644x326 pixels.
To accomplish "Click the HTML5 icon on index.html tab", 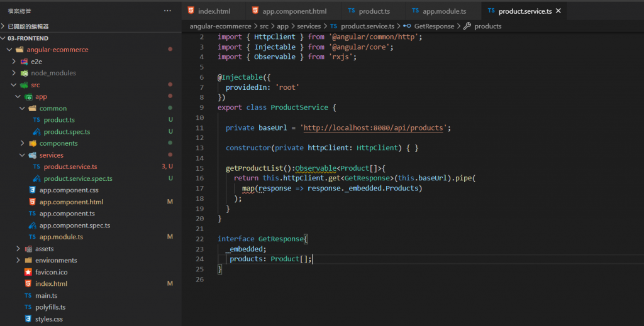I will pyautogui.click(x=190, y=11).
